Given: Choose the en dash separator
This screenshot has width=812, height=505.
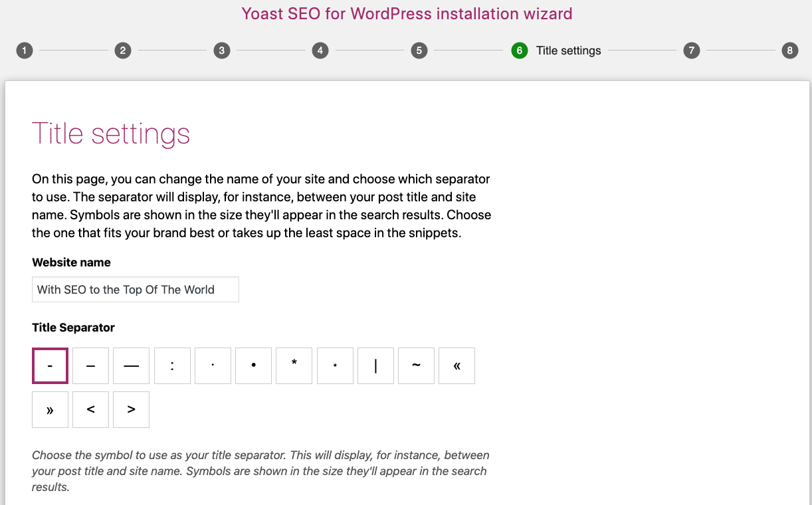Looking at the screenshot, I should [90, 366].
